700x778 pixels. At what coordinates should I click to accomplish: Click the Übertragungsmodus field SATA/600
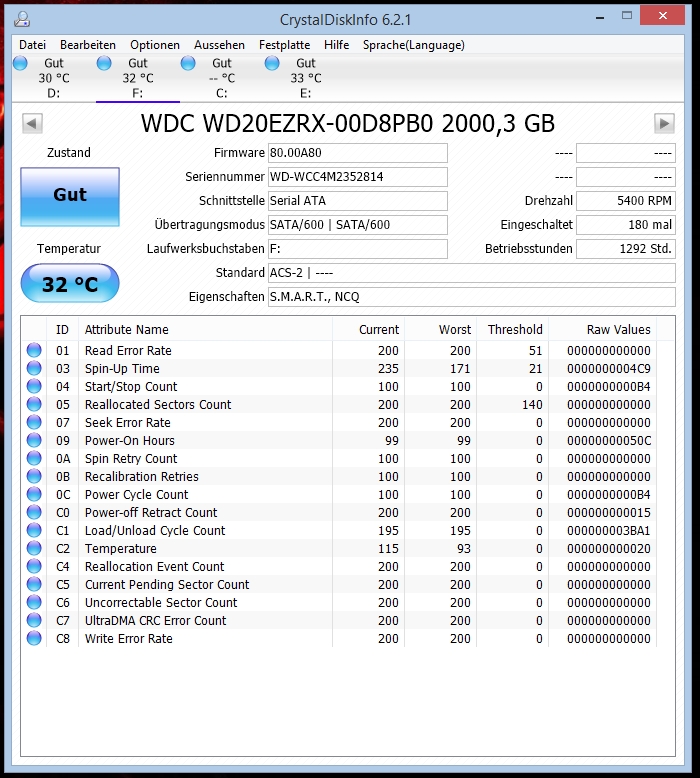click(358, 225)
